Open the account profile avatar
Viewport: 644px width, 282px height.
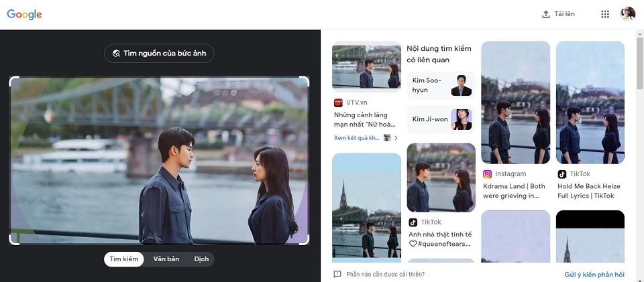(628, 14)
